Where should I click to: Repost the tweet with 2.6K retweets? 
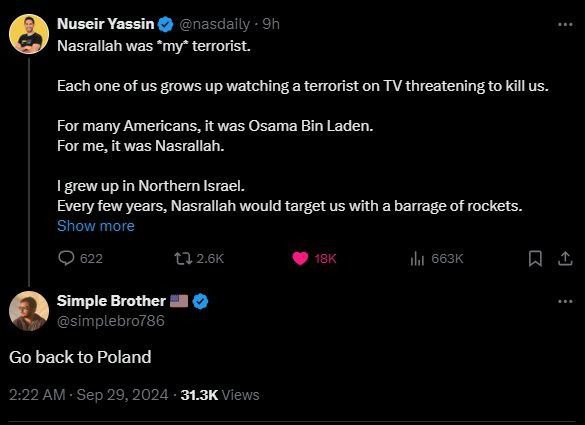click(x=183, y=258)
